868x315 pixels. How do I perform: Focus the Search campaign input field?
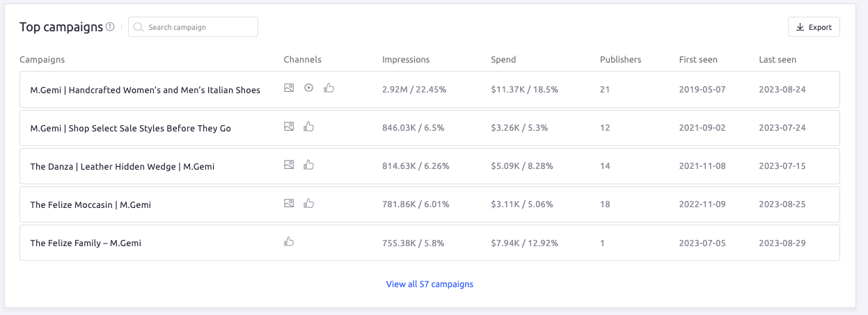pyautogui.click(x=198, y=27)
